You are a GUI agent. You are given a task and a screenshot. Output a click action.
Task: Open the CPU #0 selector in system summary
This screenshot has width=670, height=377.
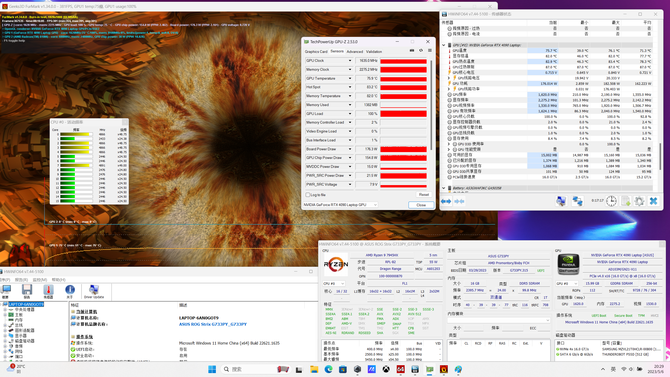[x=334, y=283]
